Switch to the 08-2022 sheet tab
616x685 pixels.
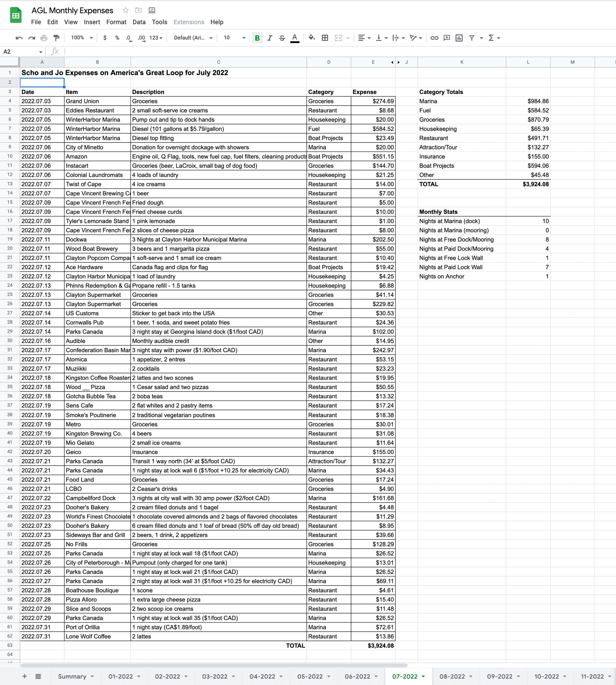[x=452, y=676]
